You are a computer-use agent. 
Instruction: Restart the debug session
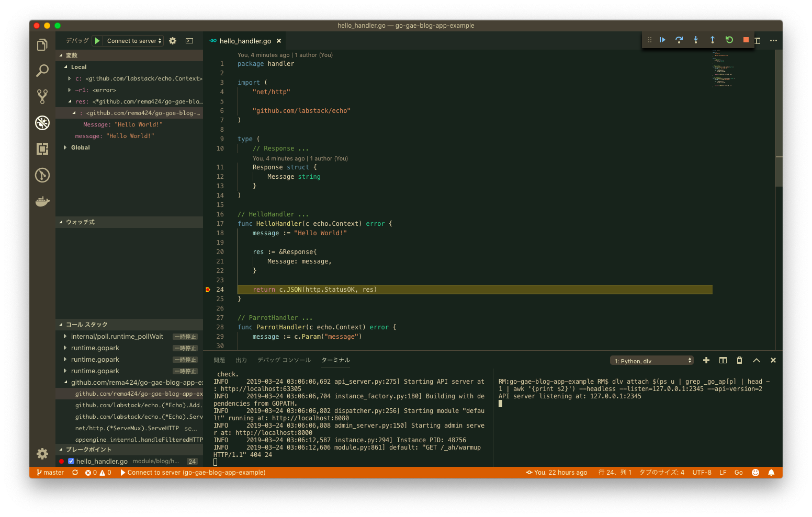pos(729,40)
